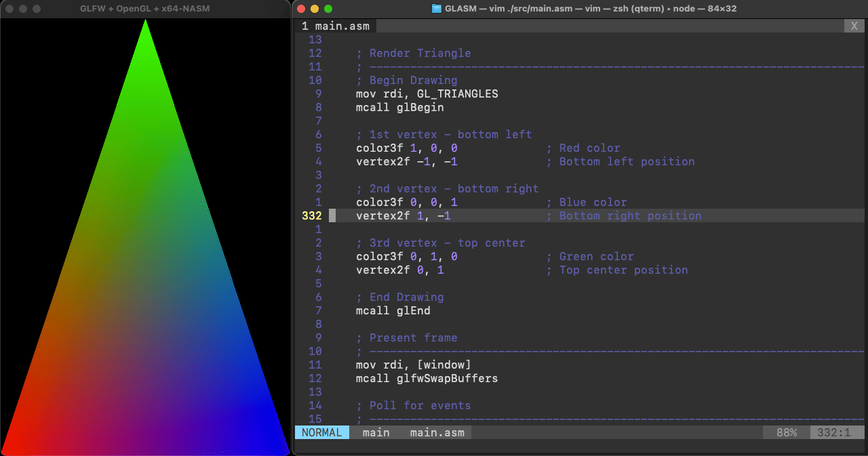Click the 'color3f 0, 1, 0' code
The image size is (868, 456).
point(407,257)
